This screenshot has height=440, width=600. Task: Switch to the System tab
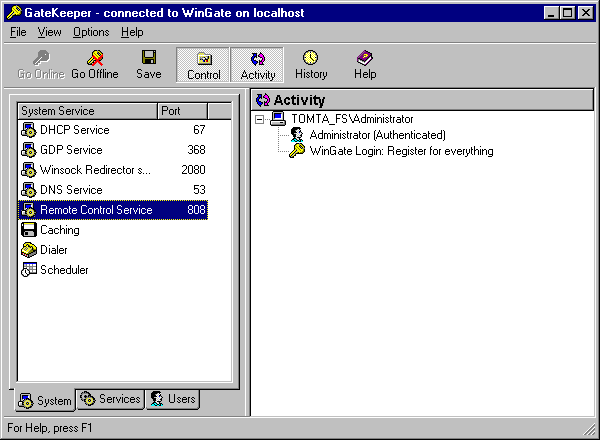tap(45, 400)
